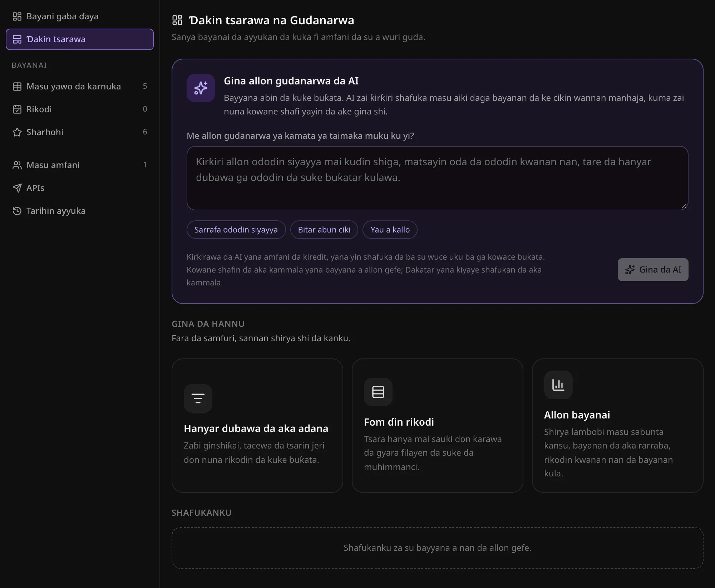Select the Ɗakin tsarawa sidebar icon
The image size is (715, 588).
point(17,39)
